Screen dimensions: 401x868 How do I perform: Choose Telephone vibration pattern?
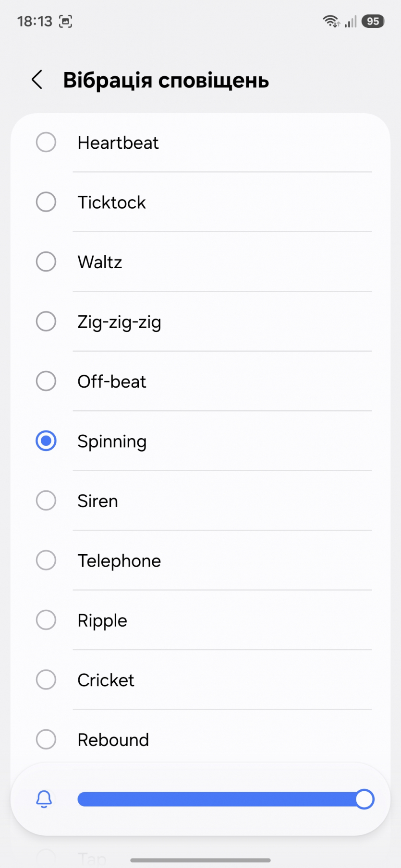tap(46, 560)
